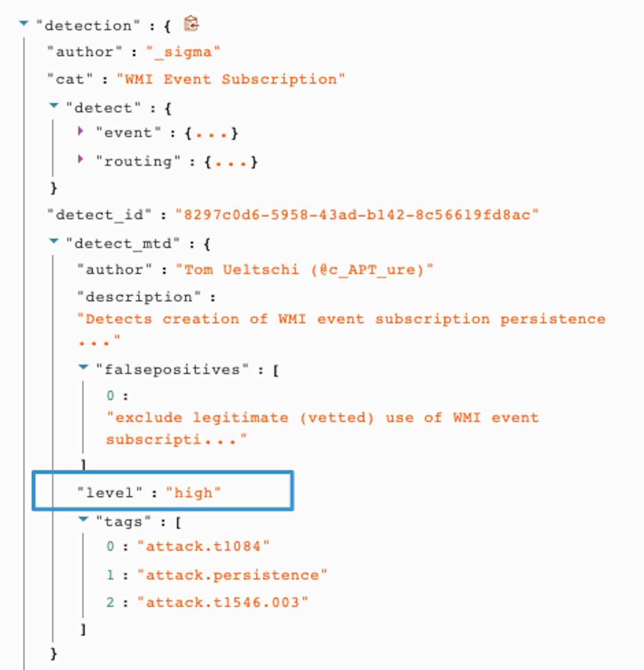Select the "attack.t1546.003" tag
644x670 pixels.
[x=223, y=603]
